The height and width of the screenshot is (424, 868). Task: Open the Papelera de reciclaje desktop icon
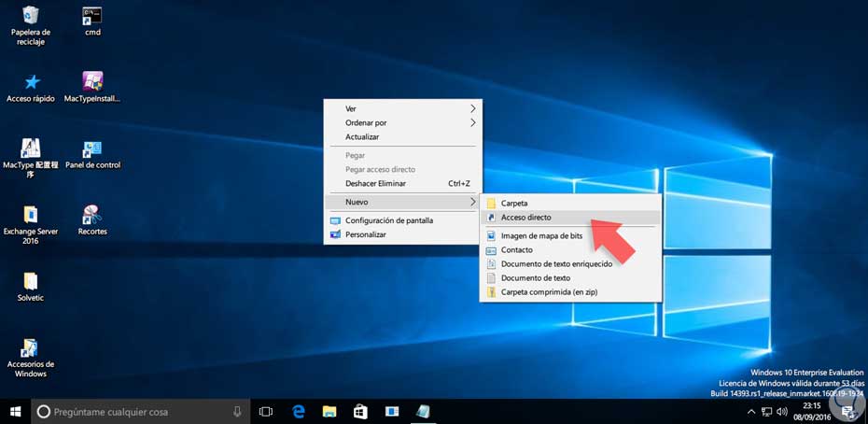pos(31,25)
